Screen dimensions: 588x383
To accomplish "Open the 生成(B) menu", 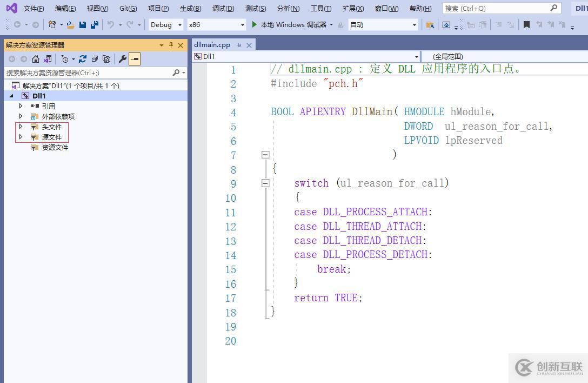I will pos(190,9).
